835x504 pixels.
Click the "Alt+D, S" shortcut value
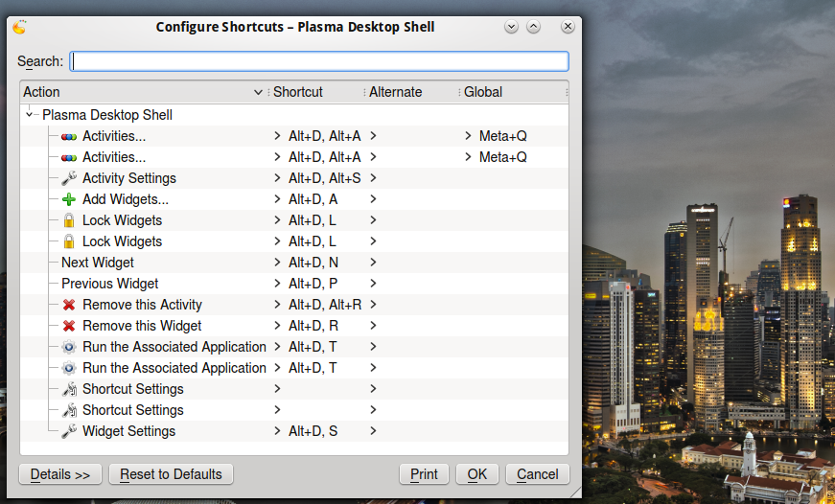[x=313, y=431]
